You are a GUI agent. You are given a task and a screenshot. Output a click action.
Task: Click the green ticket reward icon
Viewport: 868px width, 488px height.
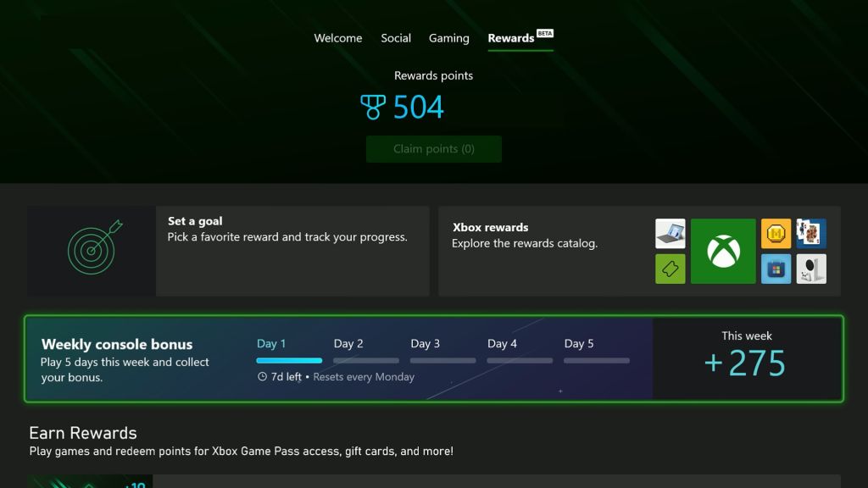(x=670, y=269)
